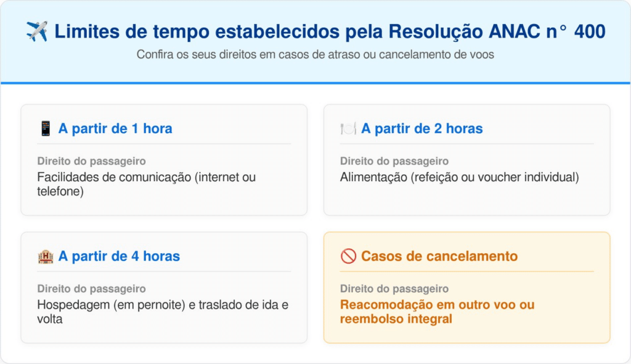This screenshot has width=631, height=364.
Task: Click the 'Alimentação (refeição ou voucher individual)' text
Action: pyautogui.click(x=460, y=177)
